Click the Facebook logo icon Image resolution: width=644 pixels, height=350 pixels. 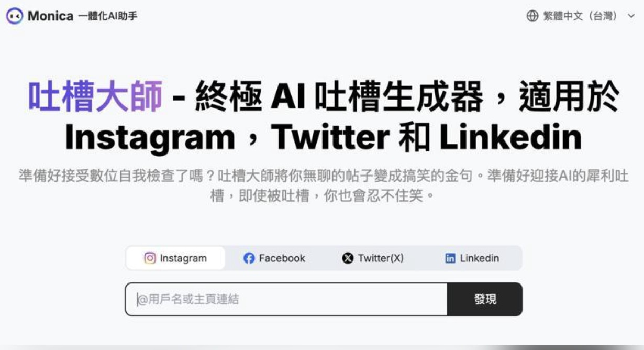click(249, 258)
